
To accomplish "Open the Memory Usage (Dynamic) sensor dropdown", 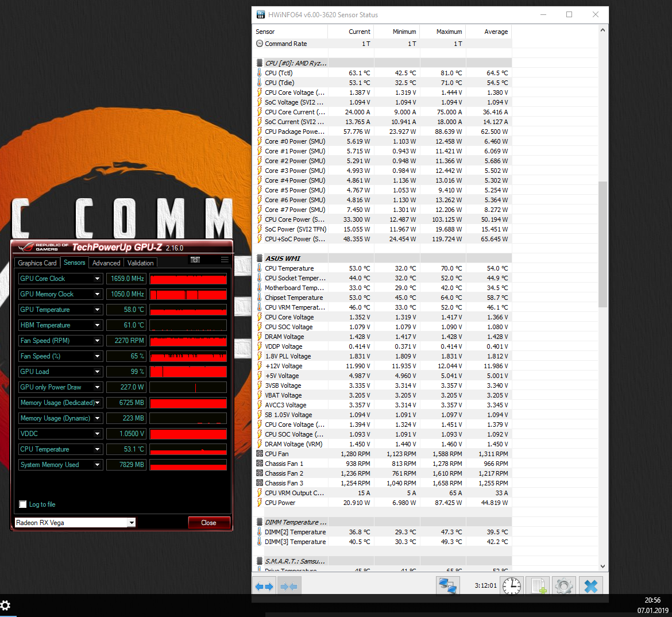I will [97, 418].
